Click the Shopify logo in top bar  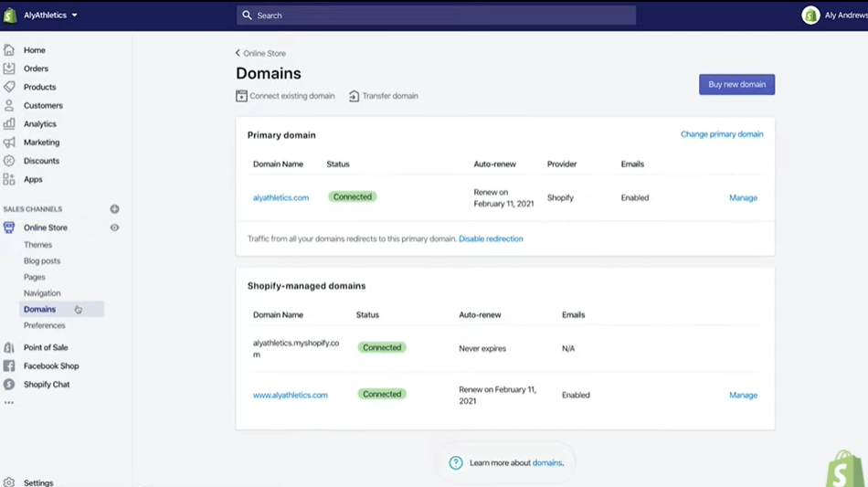click(9, 15)
